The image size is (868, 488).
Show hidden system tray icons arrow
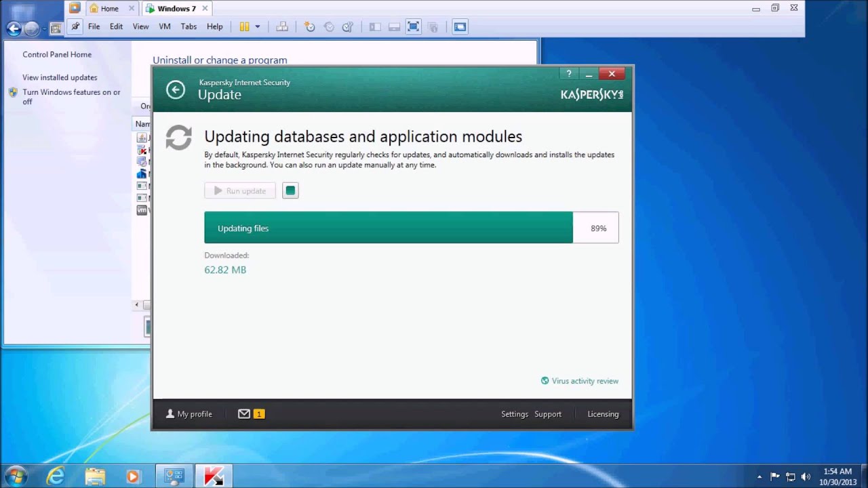click(759, 476)
